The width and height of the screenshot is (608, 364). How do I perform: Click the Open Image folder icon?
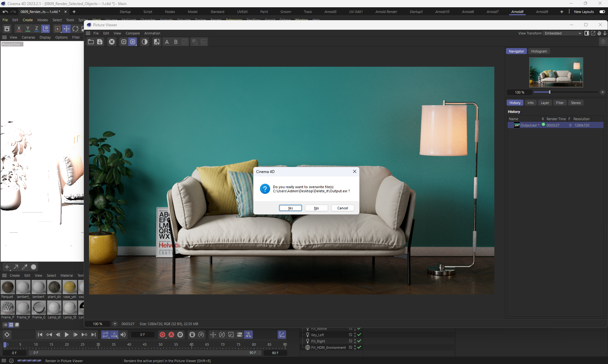(x=91, y=42)
